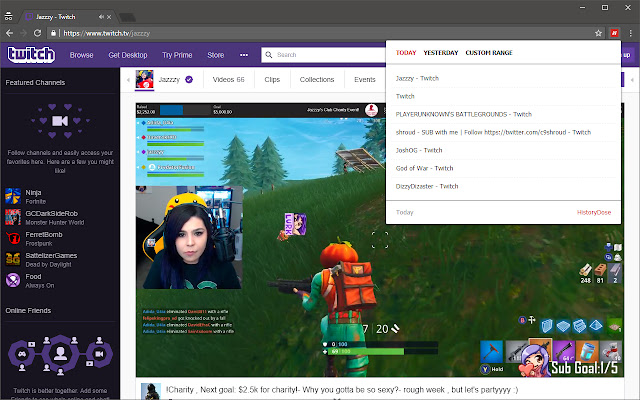
Task: Click the BattelizerGames channel name
Action: [51, 256]
